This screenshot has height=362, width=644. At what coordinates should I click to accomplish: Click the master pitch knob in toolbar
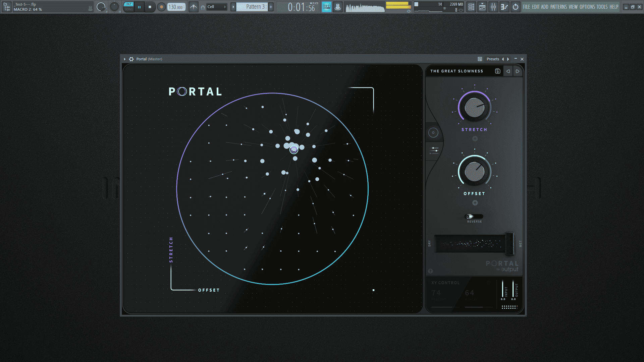(x=114, y=7)
